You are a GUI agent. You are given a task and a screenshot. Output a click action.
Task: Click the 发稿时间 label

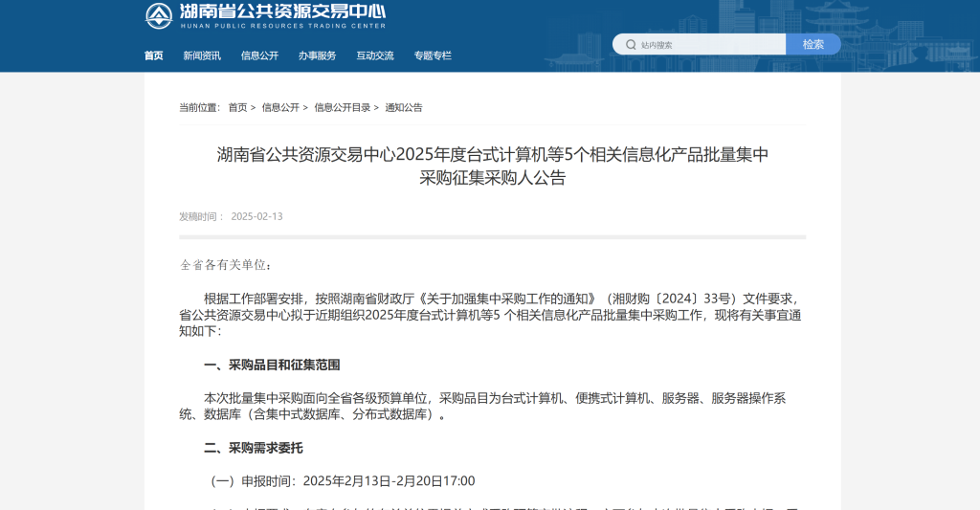pyautogui.click(x=201, y=216)
